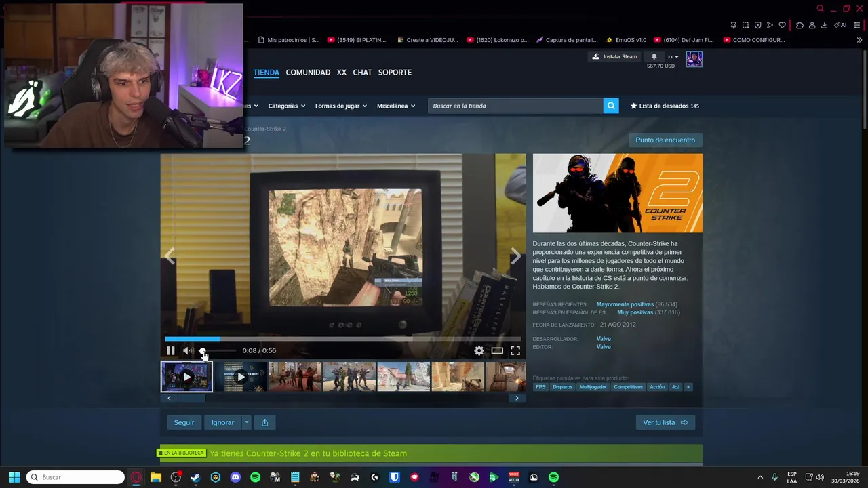Go to previous media with left arrow
868x488 pixels.
[170, 256]
